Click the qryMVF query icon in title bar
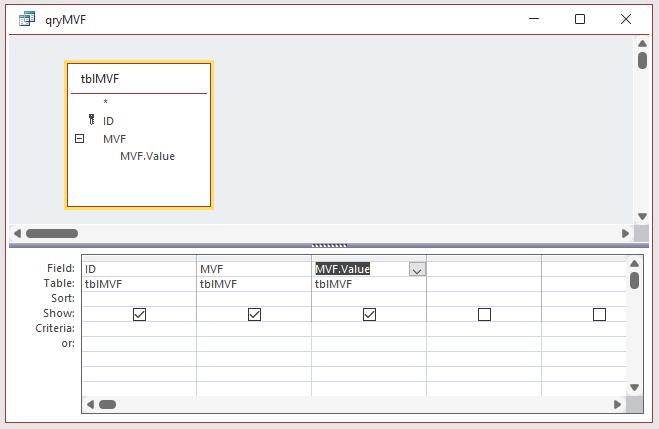This screenshot has height=429, width=659. [x=27, y=19]
